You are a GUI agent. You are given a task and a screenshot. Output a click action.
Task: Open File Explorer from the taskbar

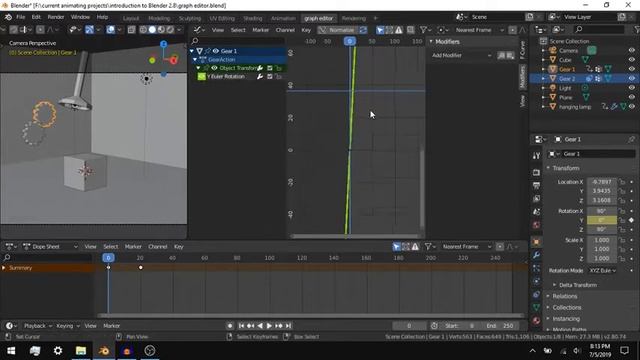(81, 351)
